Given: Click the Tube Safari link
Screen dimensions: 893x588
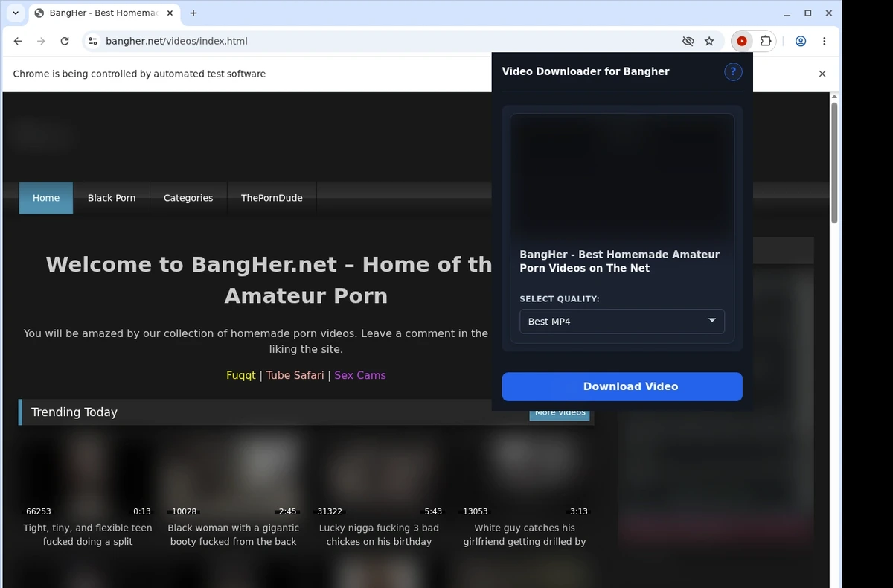Looking at the screenshot, I should pyautogui.click(x=295, y=375).
